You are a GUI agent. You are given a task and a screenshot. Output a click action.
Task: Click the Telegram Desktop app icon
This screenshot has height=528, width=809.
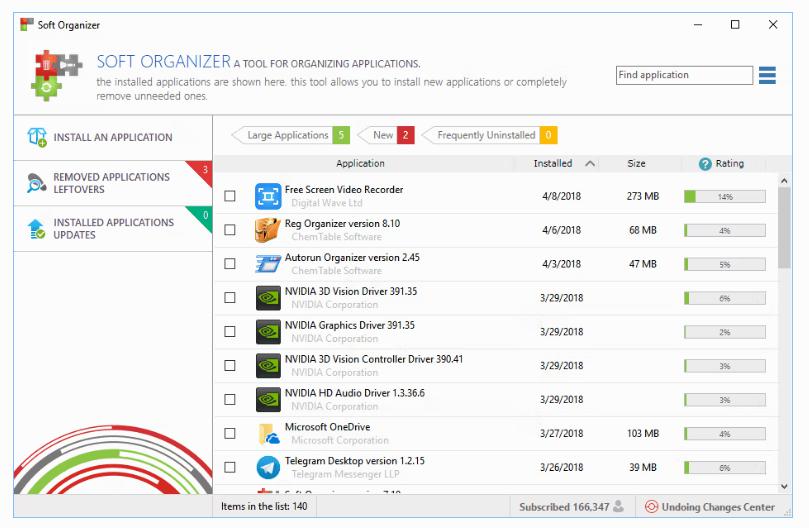coord(267,467)
